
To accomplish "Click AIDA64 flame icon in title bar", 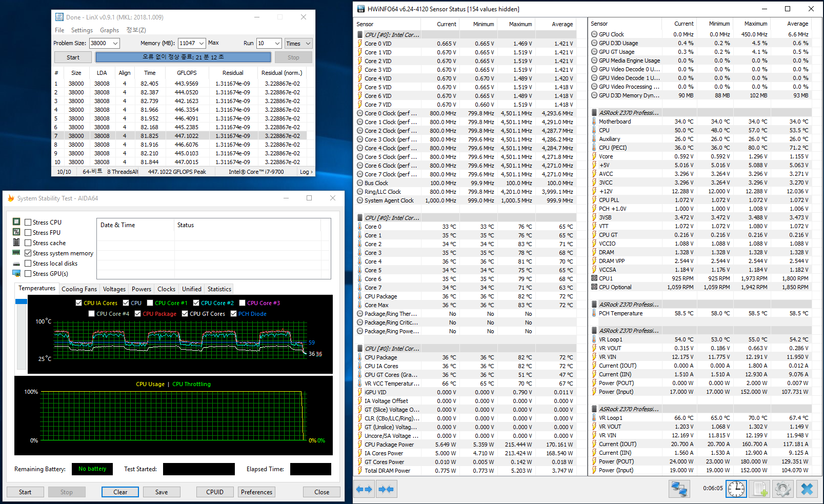I will [x=11, y=198].
